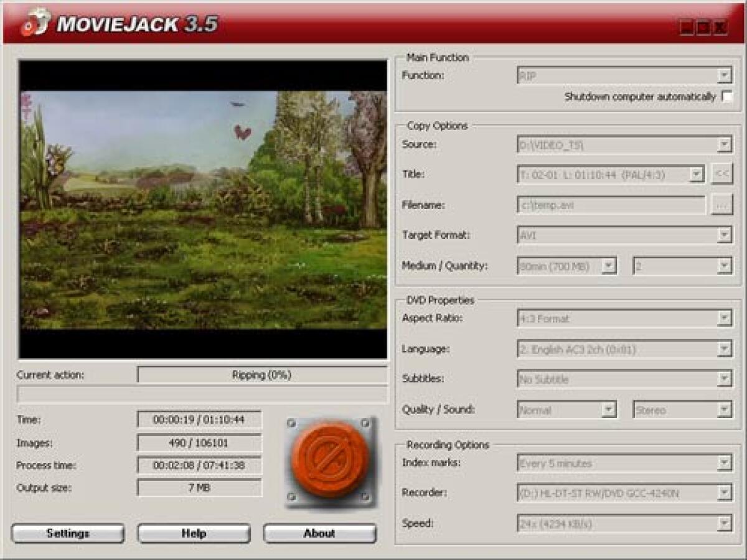Image resolution: width=747 pixels, height=560 pixels.
Task: Open the Function dropdown showing RIP
Action: (725, 75)
